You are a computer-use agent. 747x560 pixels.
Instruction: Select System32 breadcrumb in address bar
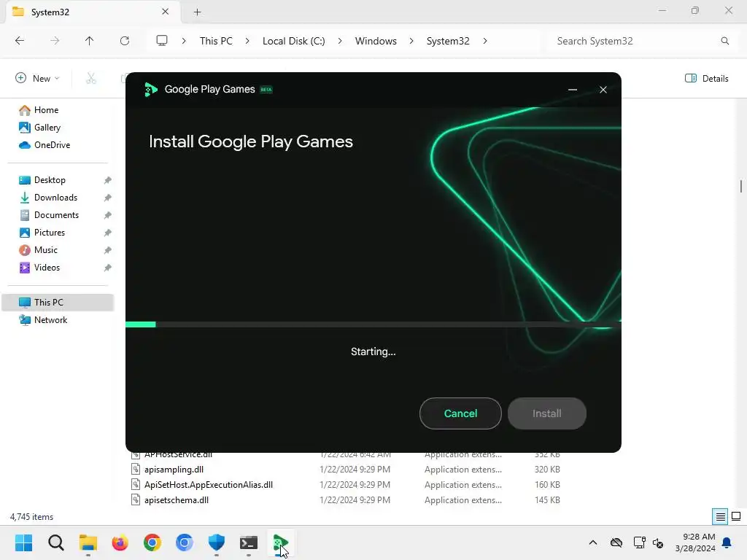(x=448, y=41)
